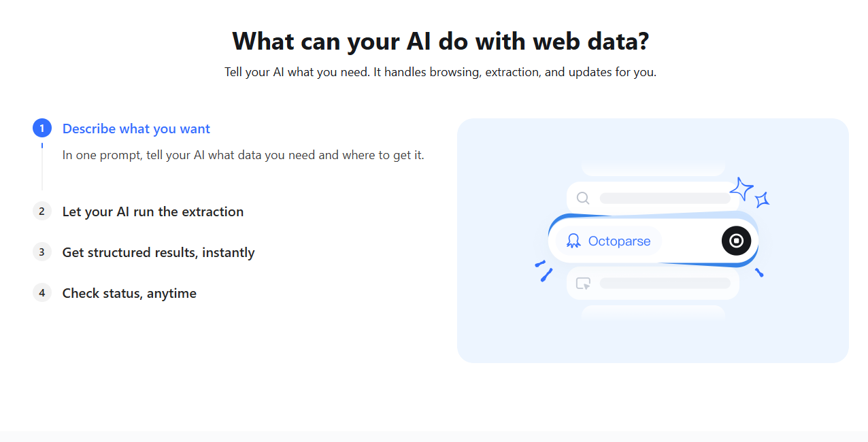Click the "Octoparse" text in the prompt bar
The width and height of the screenshot is (868, 442).
[x=619, y=241]
